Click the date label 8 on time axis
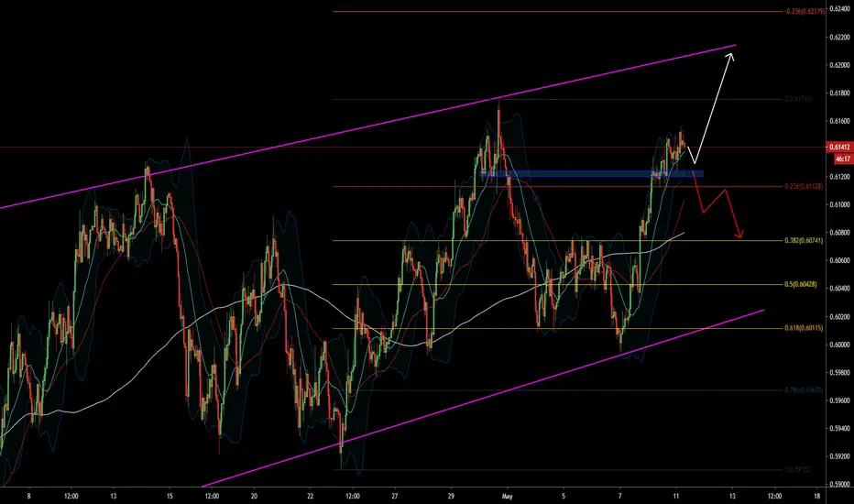Screen dimensions: 854x504 click(29, 497)
